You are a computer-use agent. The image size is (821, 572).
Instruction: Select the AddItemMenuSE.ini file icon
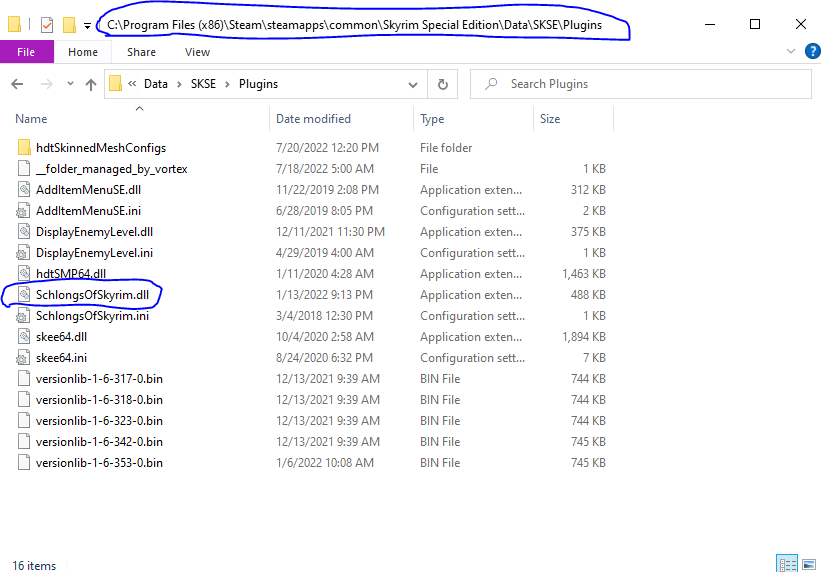point(23,211)
